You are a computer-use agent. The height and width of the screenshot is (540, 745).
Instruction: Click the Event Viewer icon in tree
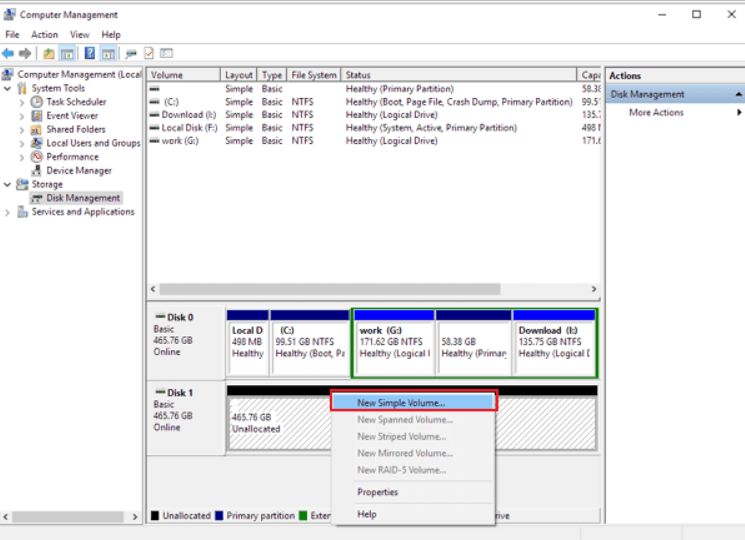[37, 116]
